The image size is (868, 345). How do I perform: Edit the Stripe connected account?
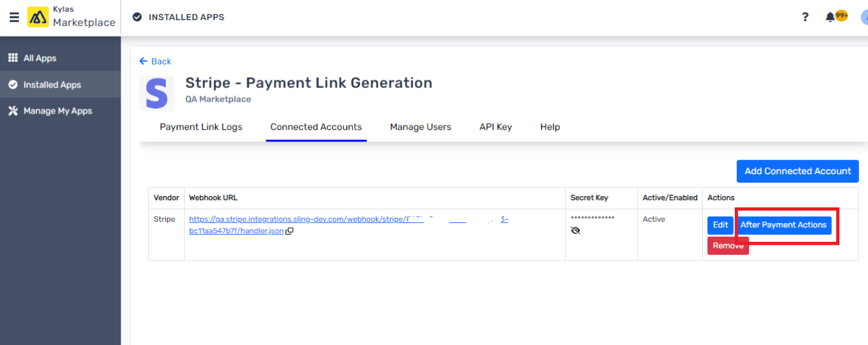tap(721, 225)
